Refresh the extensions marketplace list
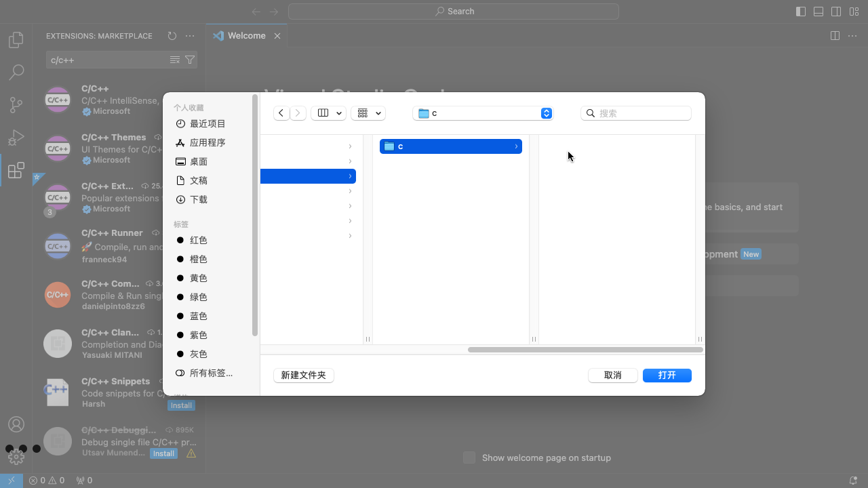Screen dimensions: 868x488 172,36
